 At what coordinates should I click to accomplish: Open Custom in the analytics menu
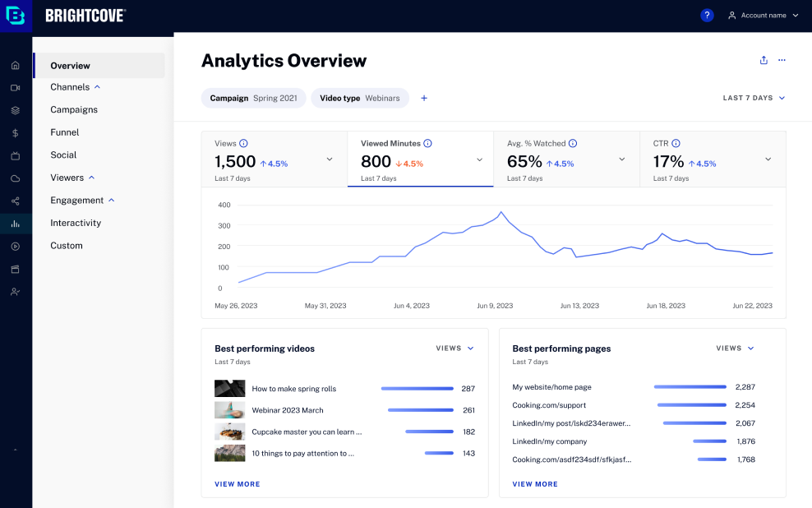pos(67,246)
